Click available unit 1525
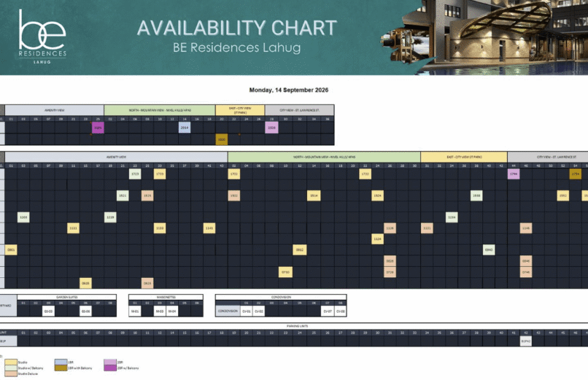This screenshot has width=588, height=380. [x=147, y=196]
